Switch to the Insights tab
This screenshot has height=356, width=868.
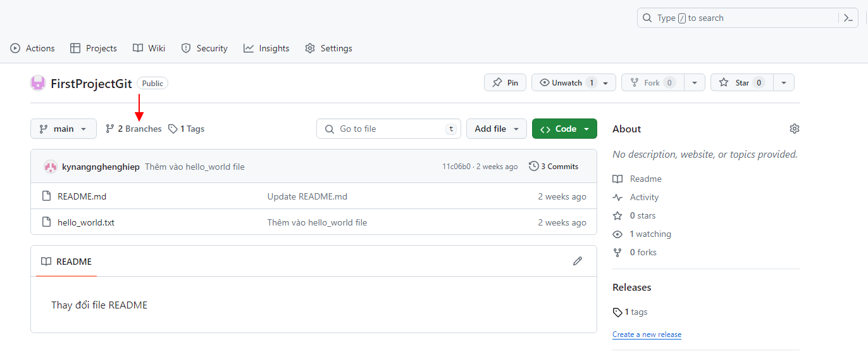[x=266, y=48]
